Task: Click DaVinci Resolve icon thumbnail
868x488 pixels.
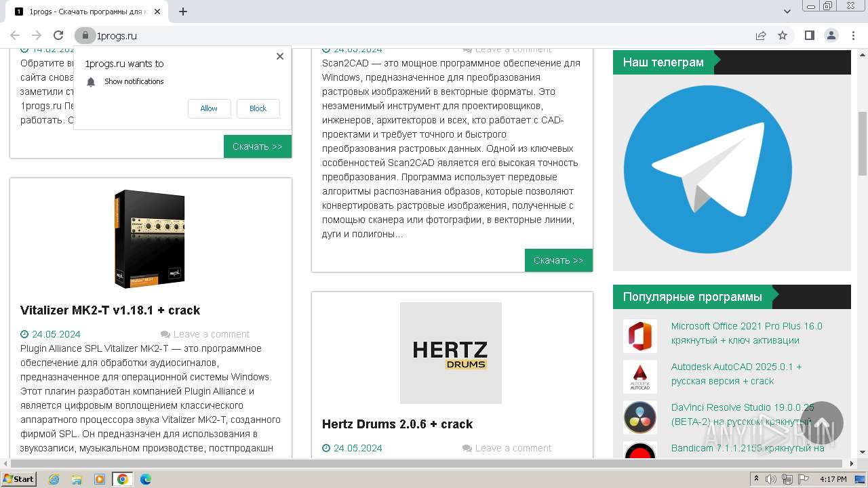Action: (640, 418)
